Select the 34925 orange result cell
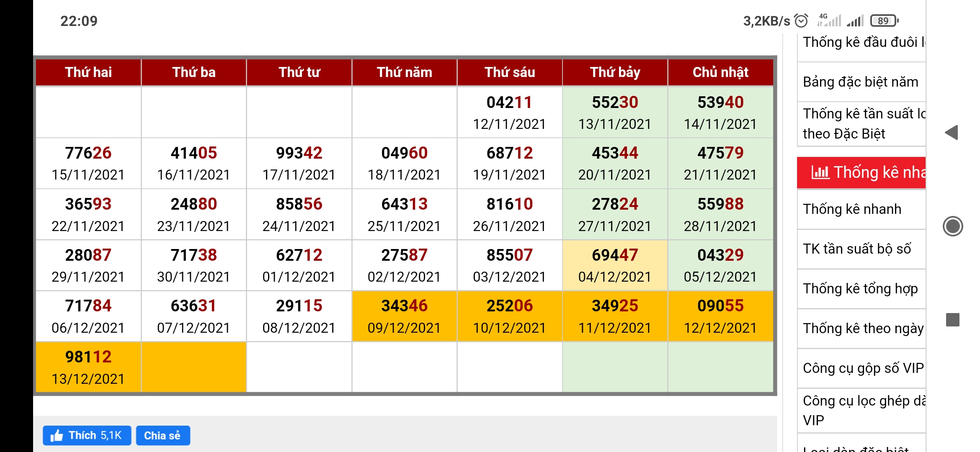Screen dimensions: 980x452 pos(615,316)
